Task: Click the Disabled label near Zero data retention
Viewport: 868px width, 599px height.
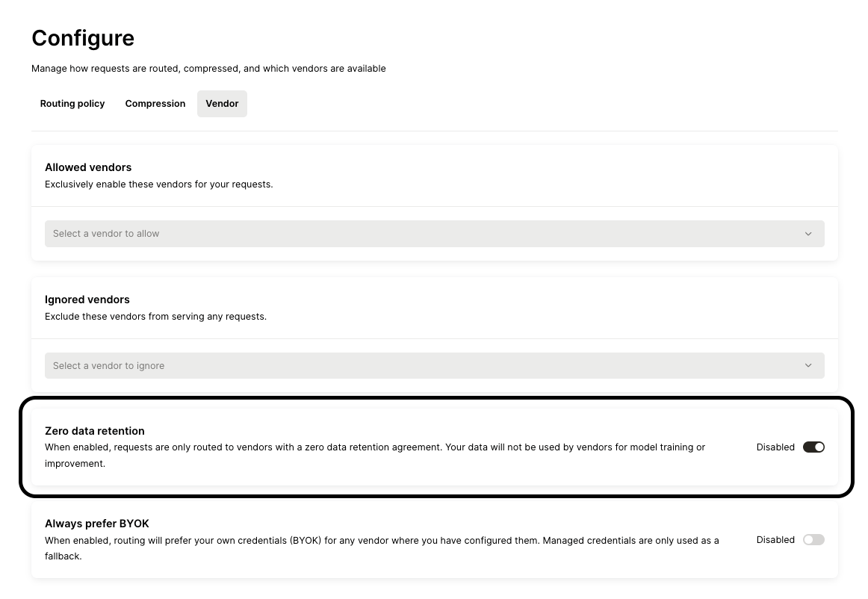Action: point(775,447)
